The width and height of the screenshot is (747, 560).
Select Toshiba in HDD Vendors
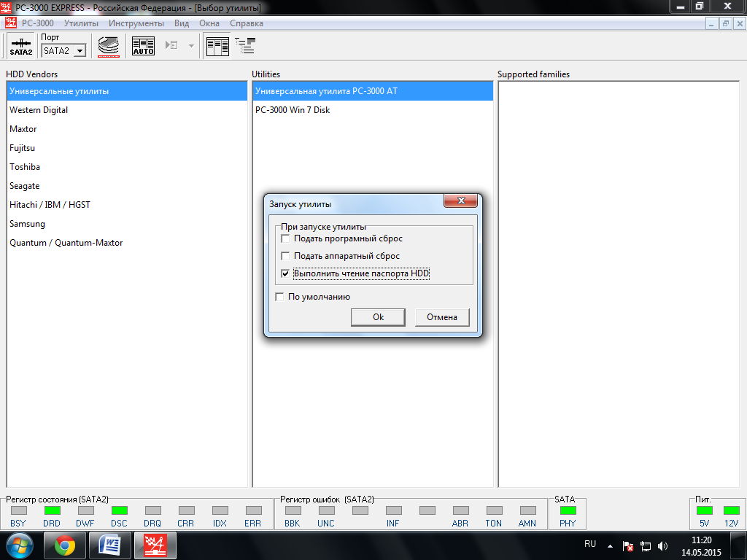(127, 167)
